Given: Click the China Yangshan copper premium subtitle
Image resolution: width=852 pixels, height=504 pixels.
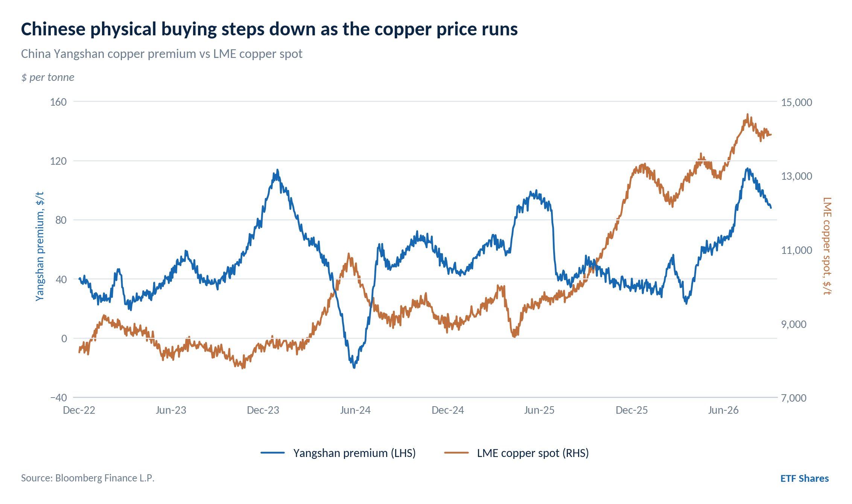Looking at the screenshot, I should [162, 54].
